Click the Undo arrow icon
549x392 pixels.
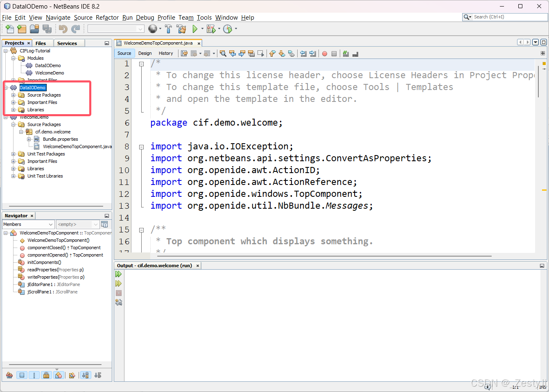62,29
